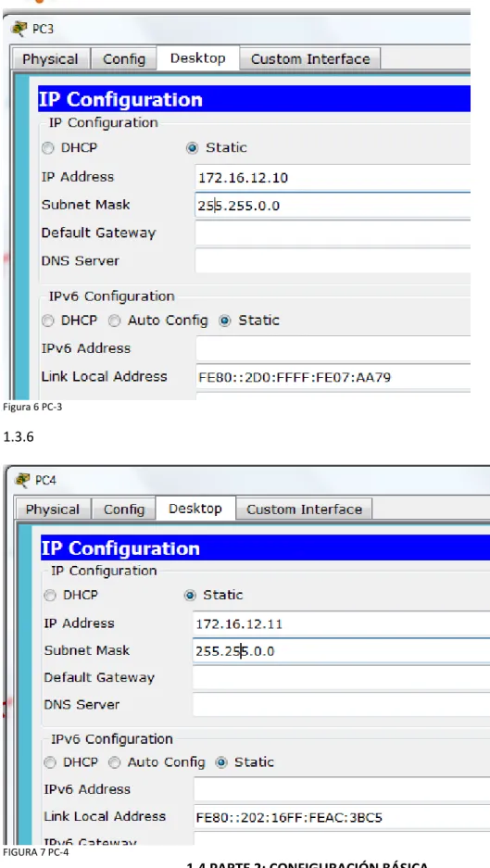Open the Config tab in PC3 window
The height and width of the screenshot is (868, 490).
pos(123,59)
